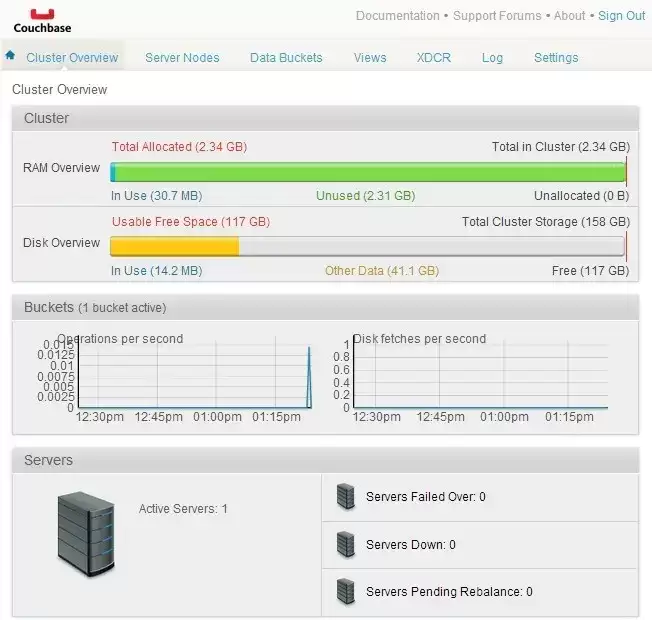The height and width of the screenshot is (620, 652).
Task: Click the home icon beside Cluster Overview
Action: (10, 55)
